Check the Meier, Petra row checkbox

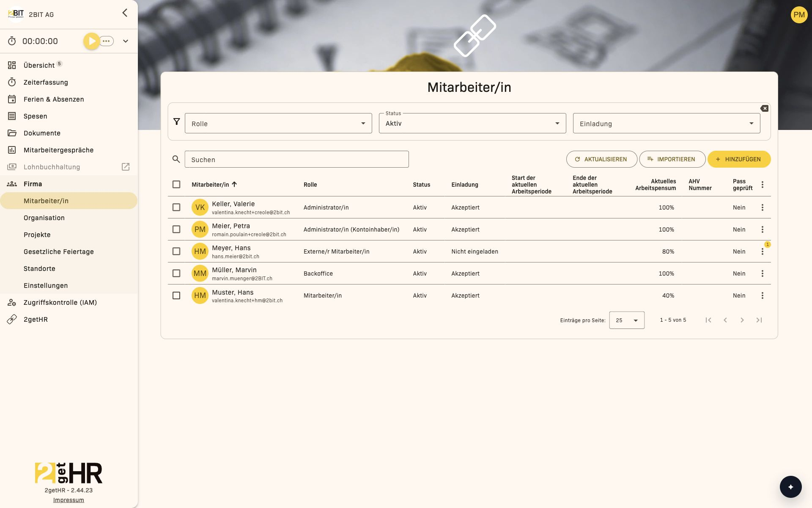(x=176, y=229)
